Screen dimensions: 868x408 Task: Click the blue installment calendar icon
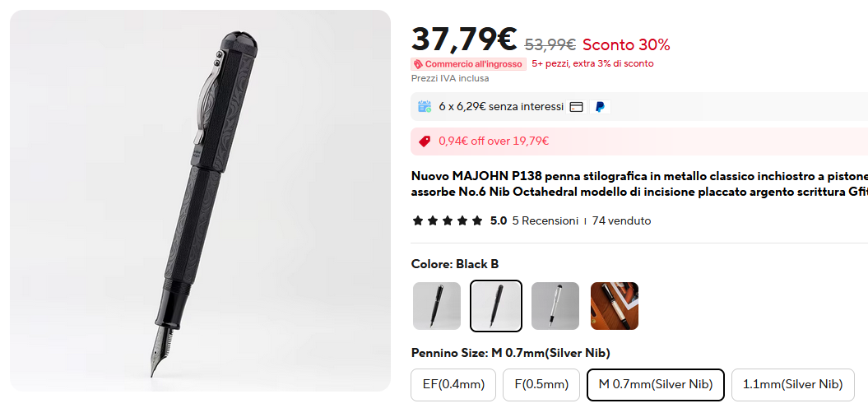point(425,106)
